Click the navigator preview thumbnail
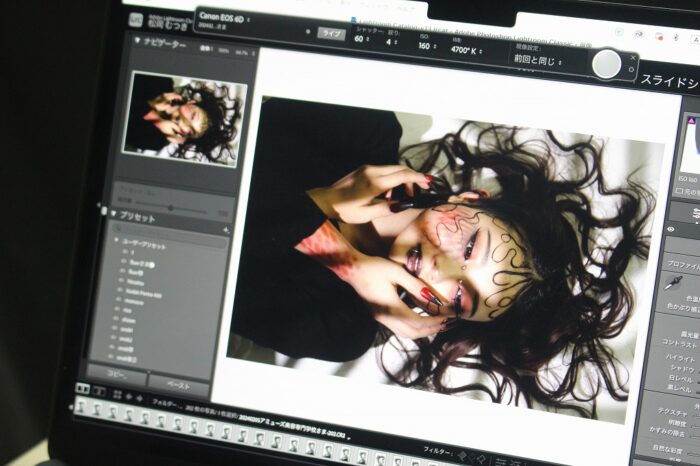Screen dimensions: 700x466 coord(184,119)
